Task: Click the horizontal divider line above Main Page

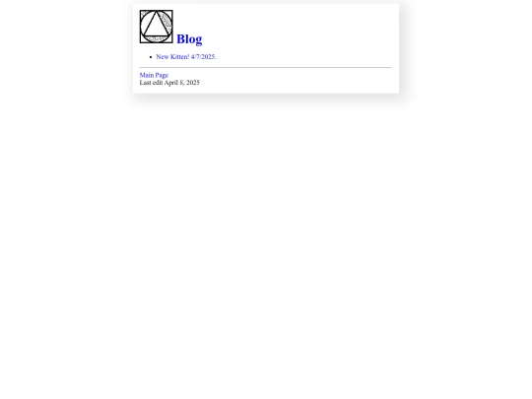Action: pyautogui.click(x=266, y=68)
